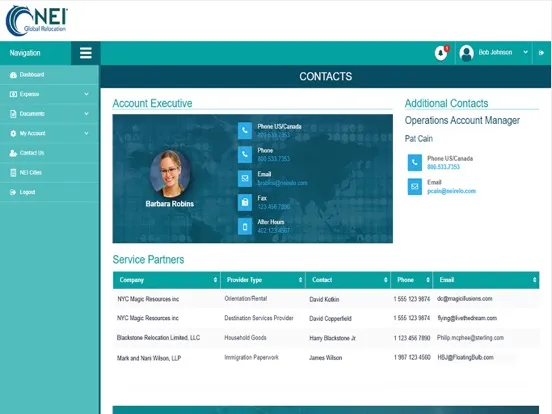Screen dimensions: 552x414
Task: Sort table by Contact column
Action: click(x=348, y=280)
